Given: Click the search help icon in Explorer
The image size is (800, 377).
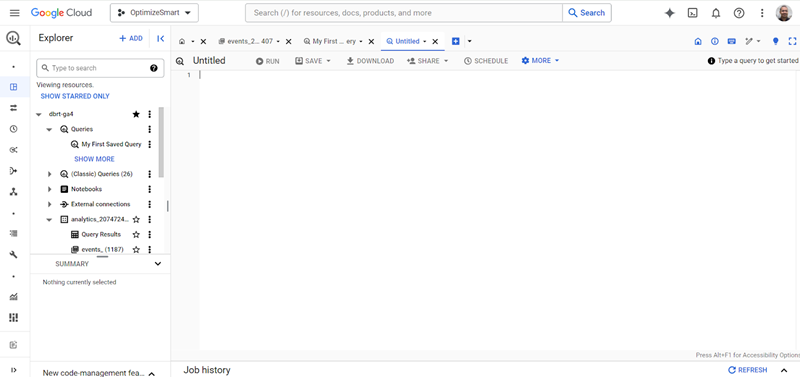Looking at the screenshot, I should coord(154,68).
